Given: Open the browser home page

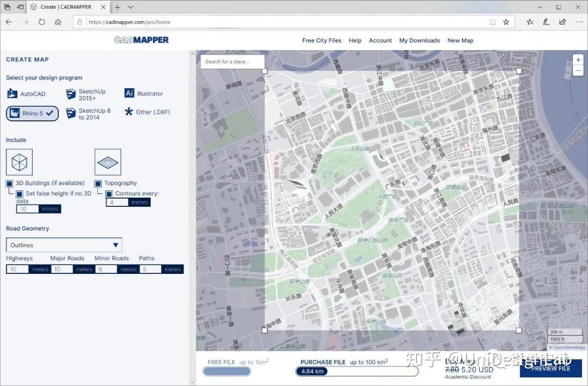Looking at the screenshot, I should pyautogui.click(x=58, y=22).
